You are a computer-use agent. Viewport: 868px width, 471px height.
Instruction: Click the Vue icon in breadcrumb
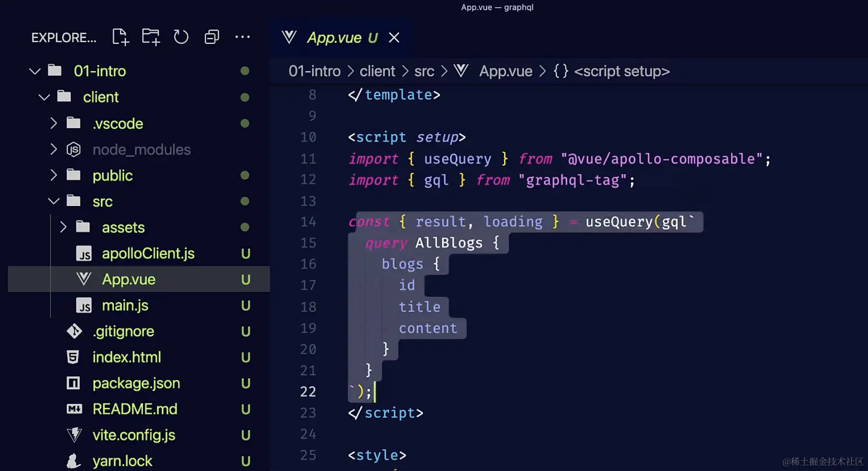(x=461, y=71)
